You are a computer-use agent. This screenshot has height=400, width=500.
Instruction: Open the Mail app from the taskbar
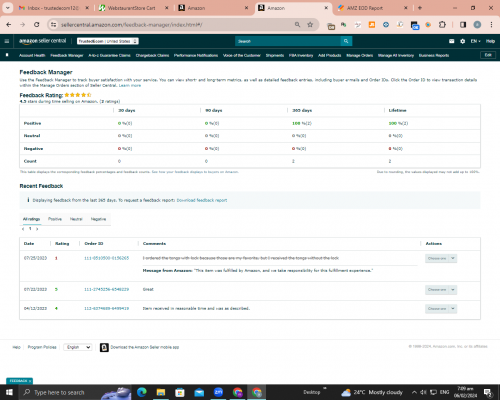[x=199, y=392]
